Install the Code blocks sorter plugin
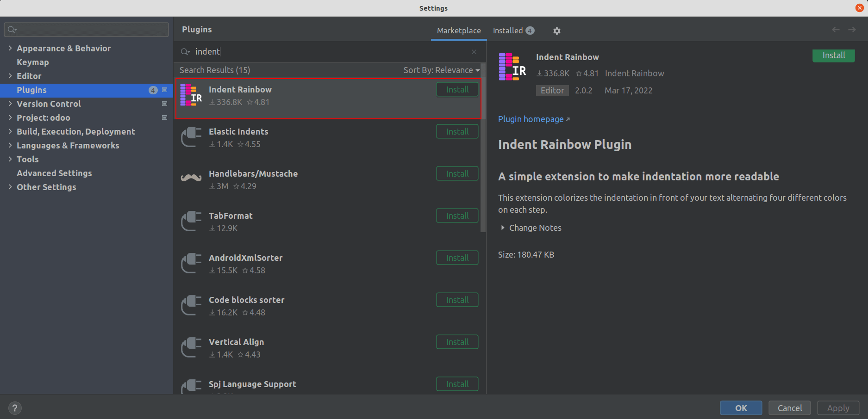 tap(457, 300)
